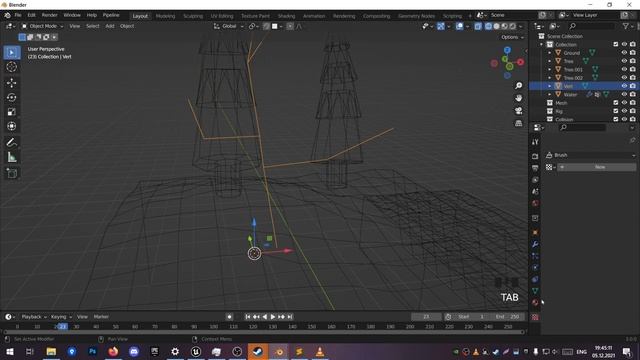Click the timeline playhead at frame 23
The width and height of the screenshot is (640, 360).
62,327
